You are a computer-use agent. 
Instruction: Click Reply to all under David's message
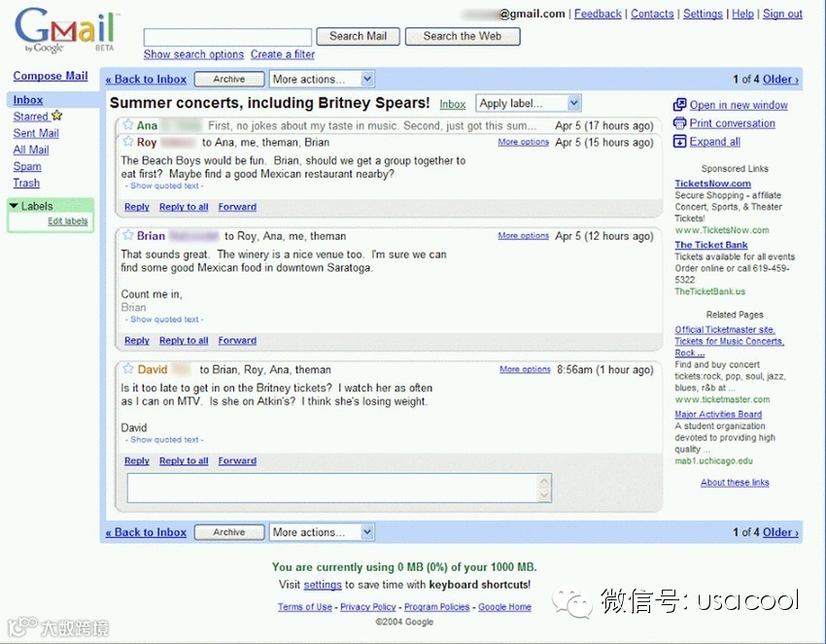pyautogui.click(x=184, y=460)
